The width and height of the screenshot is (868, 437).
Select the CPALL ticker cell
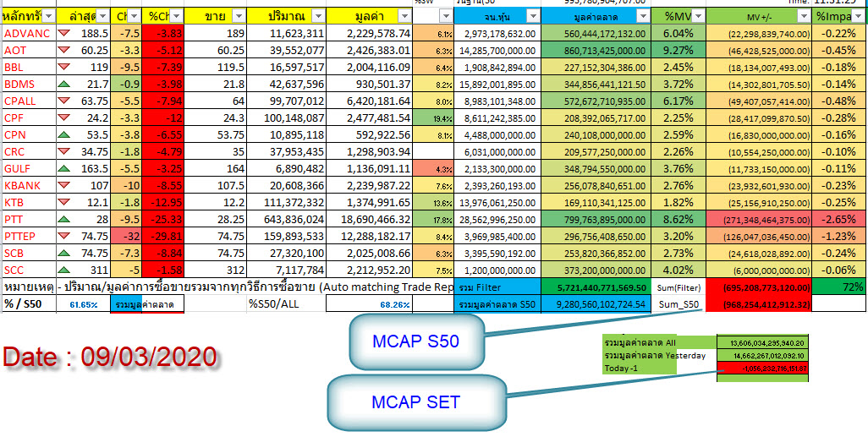tap(28, 101)
